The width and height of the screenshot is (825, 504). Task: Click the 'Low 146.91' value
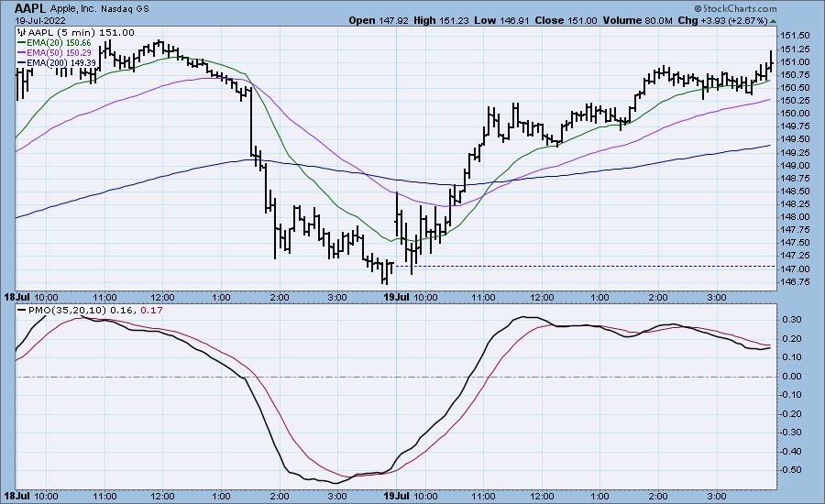[x=502, y=20]
